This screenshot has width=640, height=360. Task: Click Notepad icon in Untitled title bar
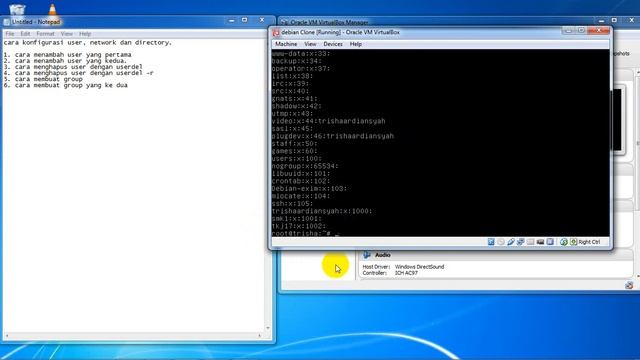pyautogui.click(x=7, y=22)
